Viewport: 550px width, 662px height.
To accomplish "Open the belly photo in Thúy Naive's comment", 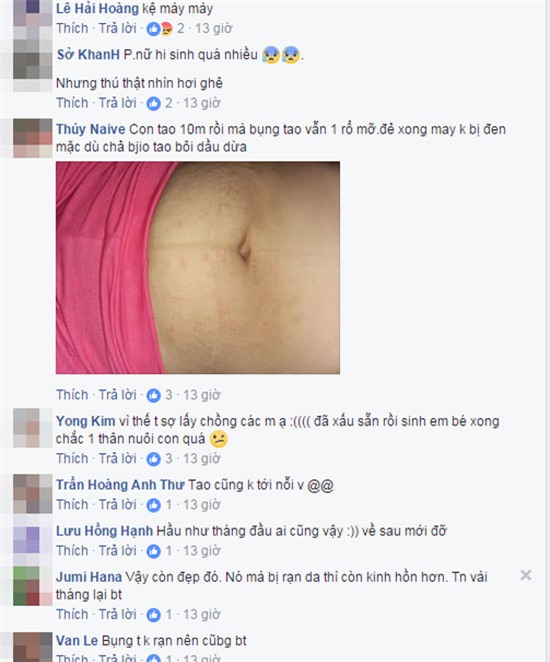I will point(198,268).
